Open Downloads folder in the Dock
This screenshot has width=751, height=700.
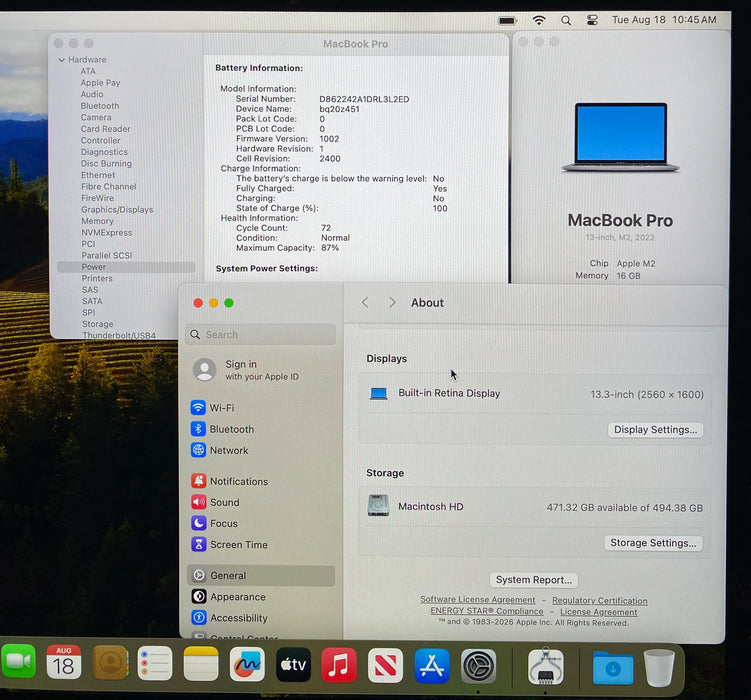pos(613,667)
